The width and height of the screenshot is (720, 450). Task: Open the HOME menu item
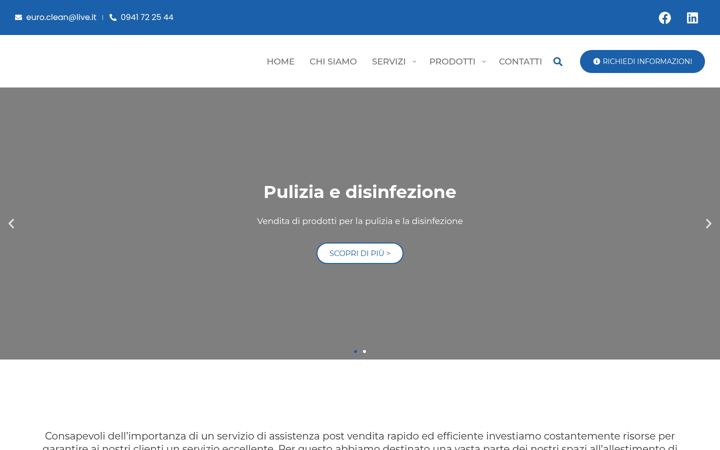pyautogui.click(x=280, y=62)
